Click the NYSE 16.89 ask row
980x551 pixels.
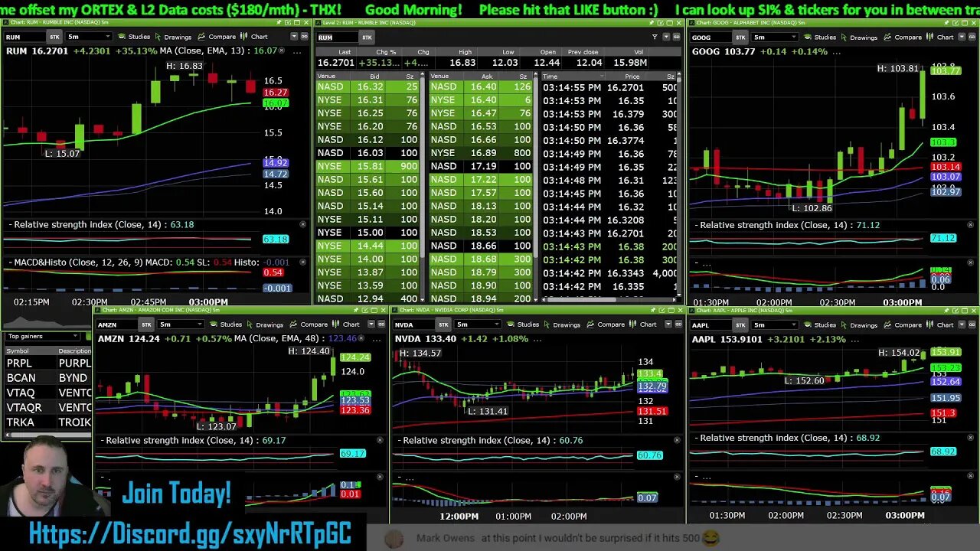480,153
